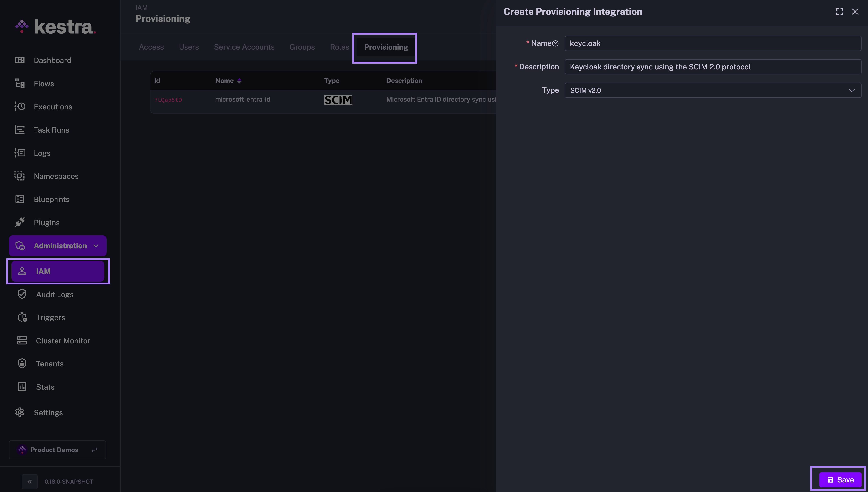Open Audit Logs shield icon
Screen dimensions: 868x492
pyautogui.click(x=22, y=294)
